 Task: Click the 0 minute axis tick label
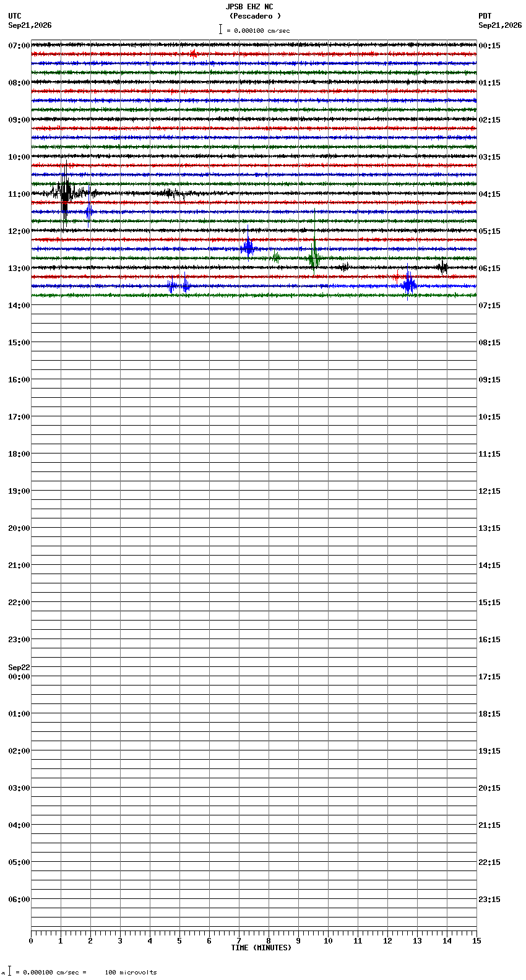[x=31, y=941]
